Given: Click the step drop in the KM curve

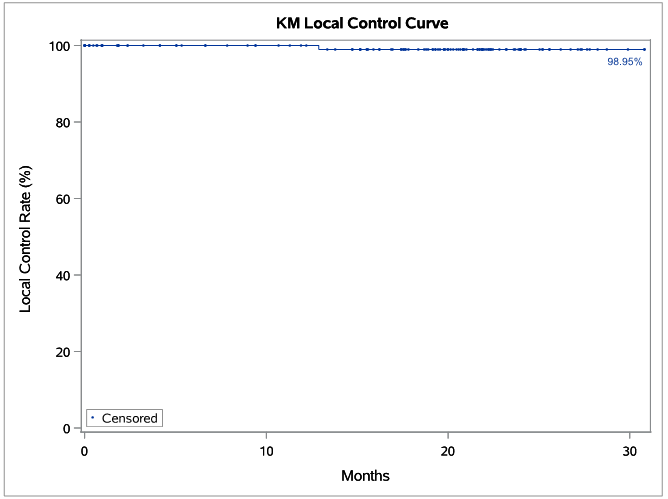Looking at the screenshot, I should [x=319, y=47].
